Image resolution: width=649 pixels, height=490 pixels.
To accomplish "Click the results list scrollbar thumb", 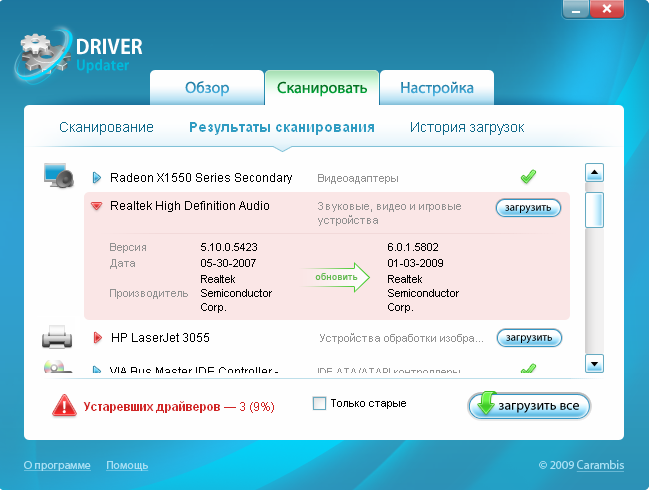I will 594,210.
